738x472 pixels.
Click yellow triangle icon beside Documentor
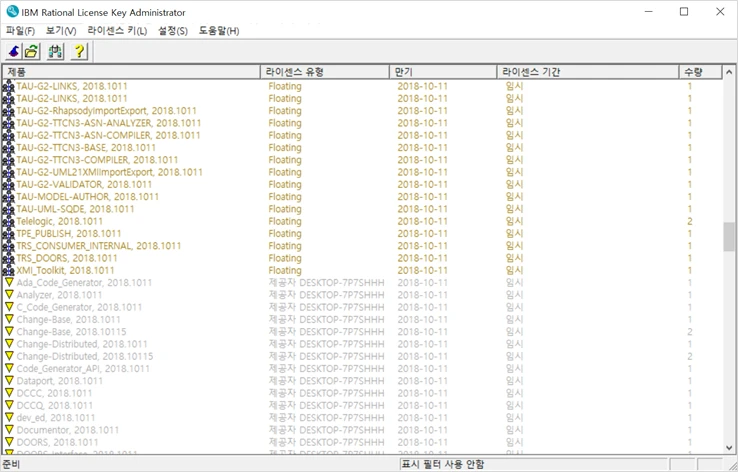pyautogui.click(x=8, y=430)
